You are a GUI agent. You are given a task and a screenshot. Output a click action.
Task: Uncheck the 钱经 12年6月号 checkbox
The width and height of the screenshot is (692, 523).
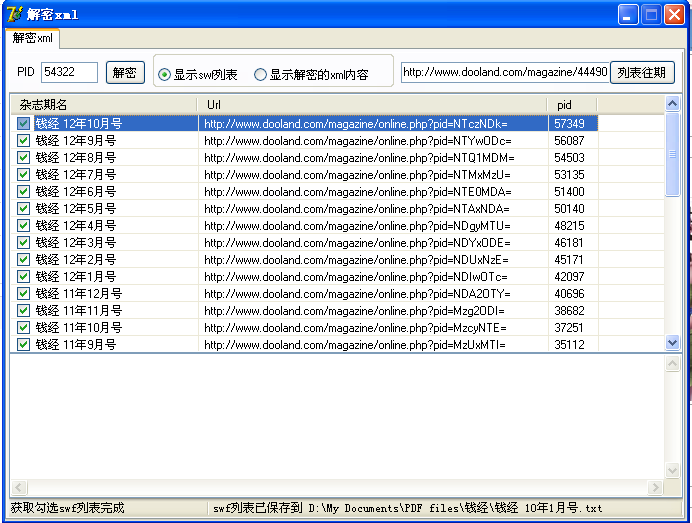(23, 192)
